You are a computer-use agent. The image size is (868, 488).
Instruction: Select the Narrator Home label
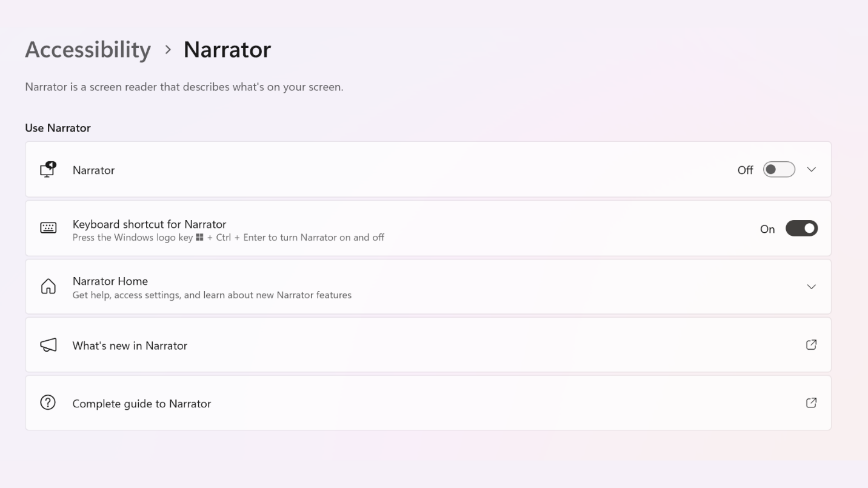point(110,281)
